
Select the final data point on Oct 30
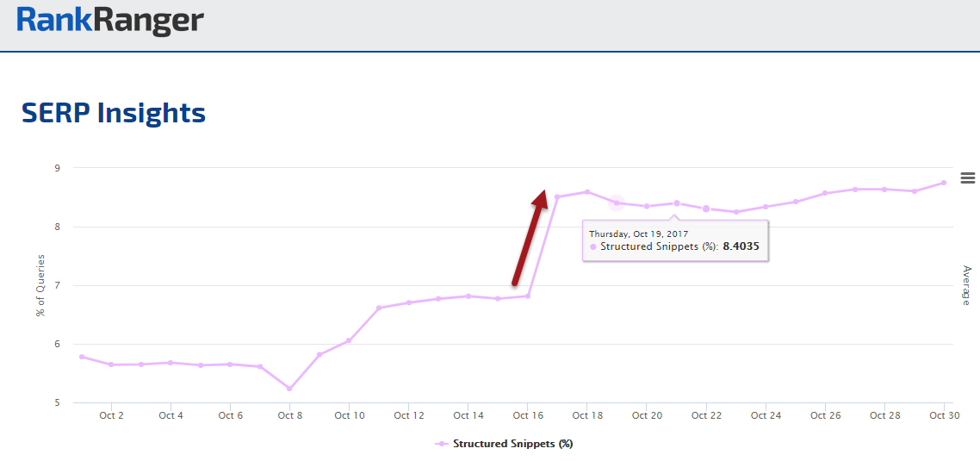(x=944, y=183)
